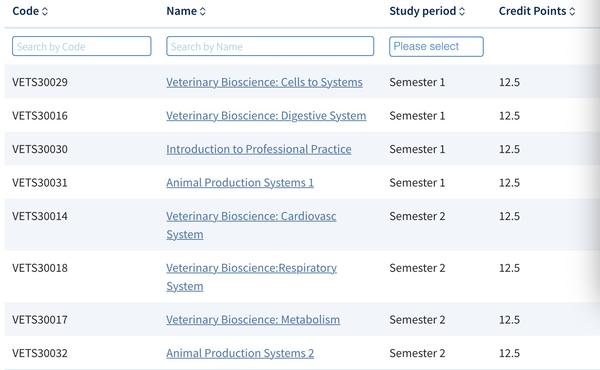Sort by Study period arrows icon
The height and width of the screenshot is (370, 600).
pos(462,11)
